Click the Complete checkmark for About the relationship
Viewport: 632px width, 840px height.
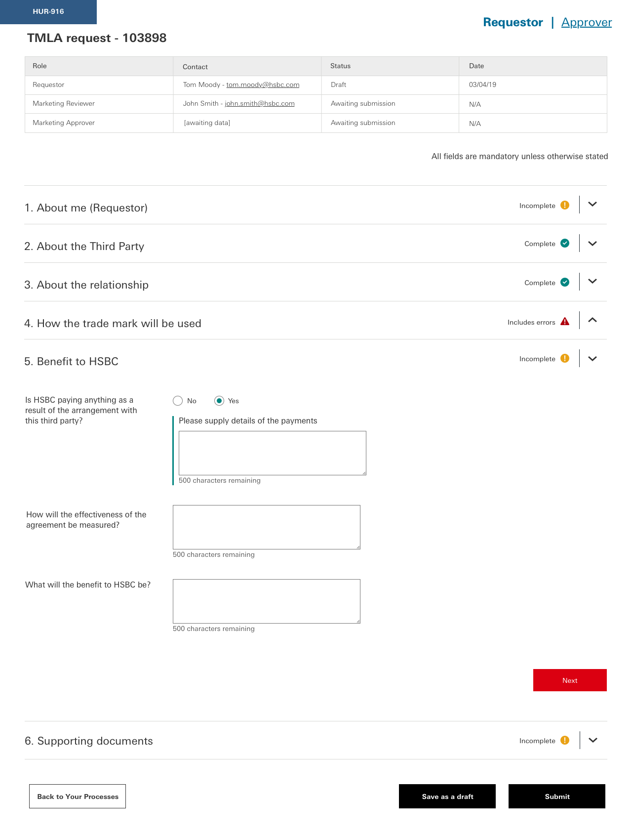[x=565, y=282]
